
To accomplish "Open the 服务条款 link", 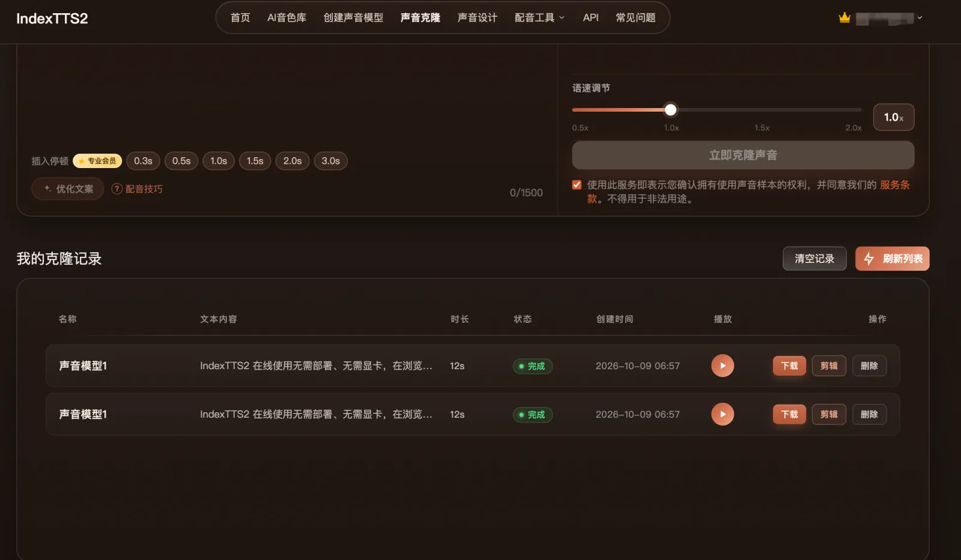I will pos(895,185).
